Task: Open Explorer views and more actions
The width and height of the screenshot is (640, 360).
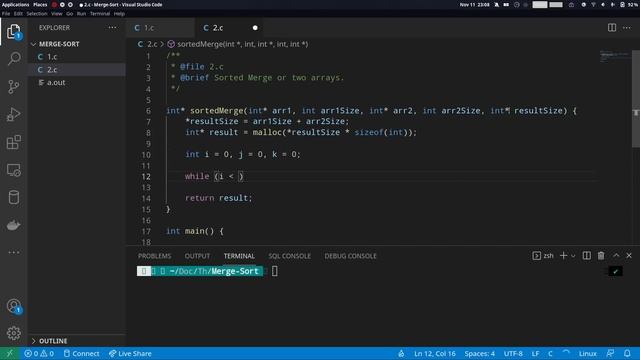Action: (112, 27)
